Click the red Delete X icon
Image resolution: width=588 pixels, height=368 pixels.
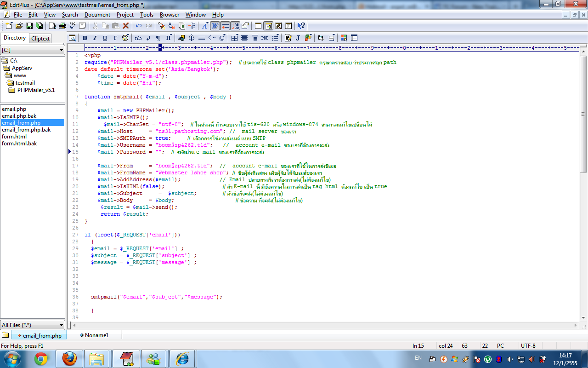(x=125, y=26)
